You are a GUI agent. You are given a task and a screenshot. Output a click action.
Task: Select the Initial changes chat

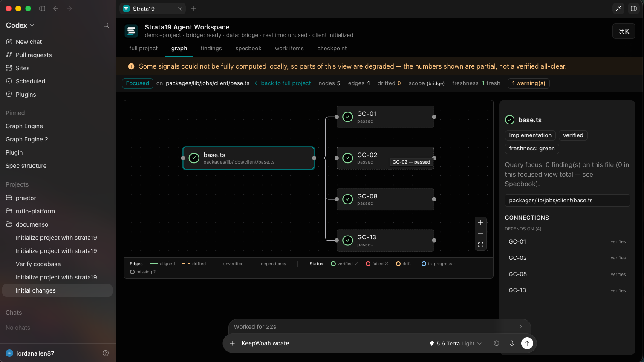tap(58, 290)
